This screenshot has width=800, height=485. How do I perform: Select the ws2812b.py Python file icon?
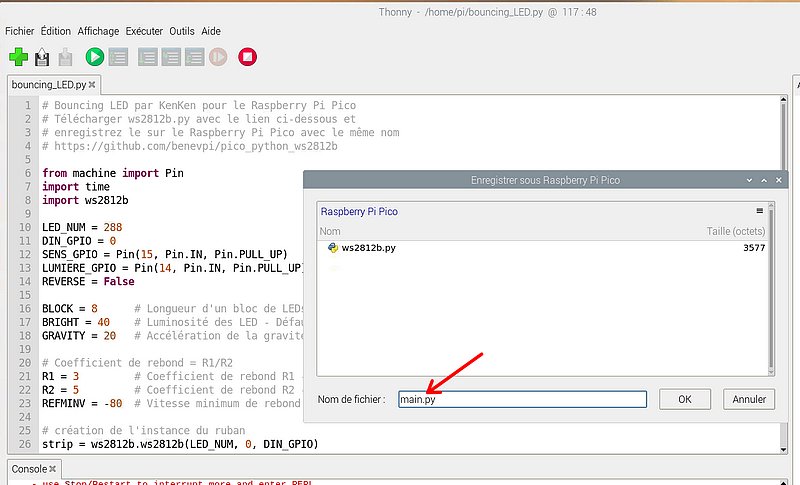[x=333, y=248]
